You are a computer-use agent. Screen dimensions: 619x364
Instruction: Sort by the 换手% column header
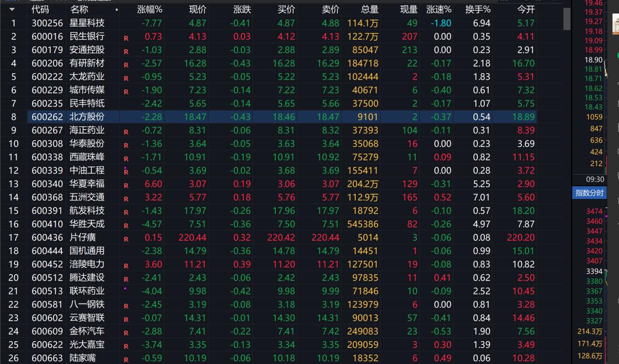coord(478,9)
